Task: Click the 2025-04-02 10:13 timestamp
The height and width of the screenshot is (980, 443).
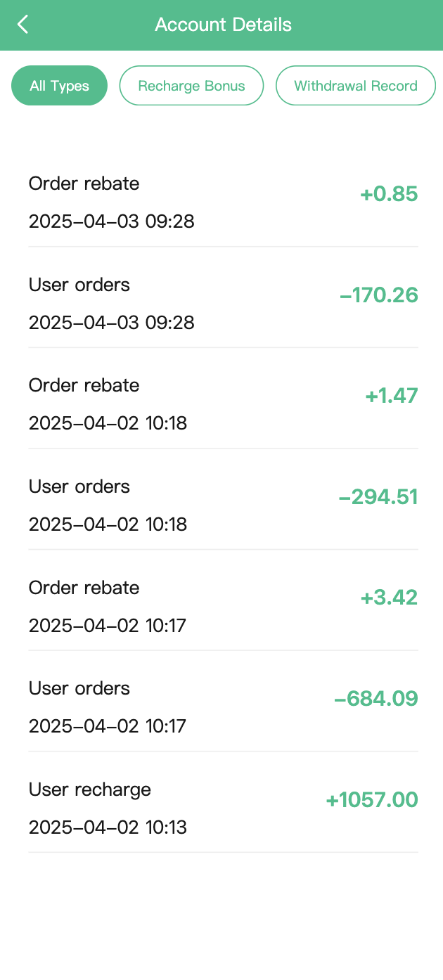Action: 108,827
